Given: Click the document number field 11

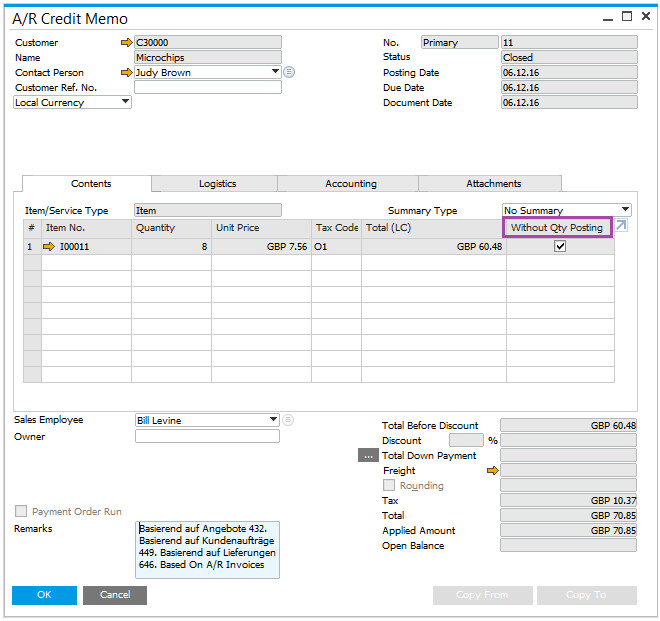Looking at the screenshot, I should pos(569,43).
